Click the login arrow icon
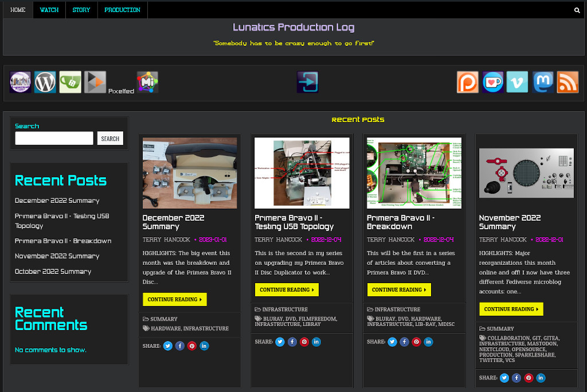 click(x=307, y=83)
